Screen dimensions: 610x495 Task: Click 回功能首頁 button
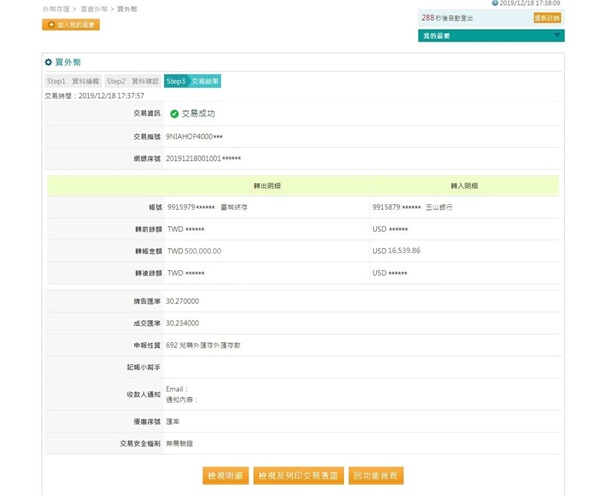[377, 476]
